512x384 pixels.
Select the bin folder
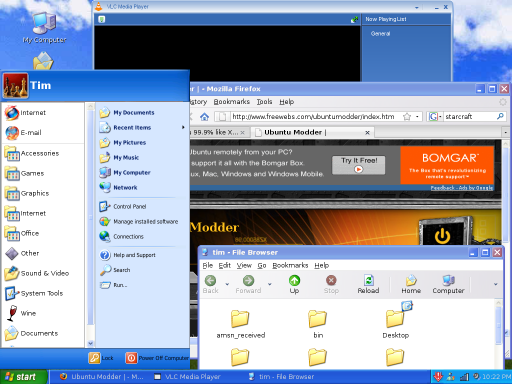click(x=318, y=324)
